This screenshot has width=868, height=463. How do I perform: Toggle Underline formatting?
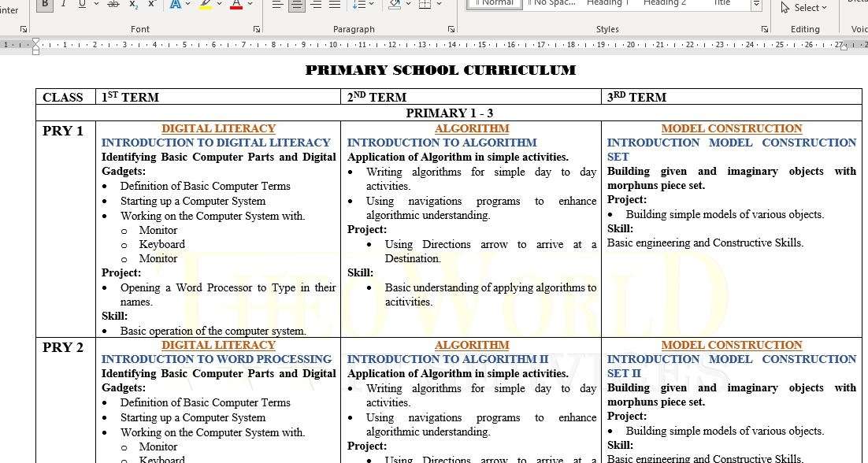(x=82, y=4)
